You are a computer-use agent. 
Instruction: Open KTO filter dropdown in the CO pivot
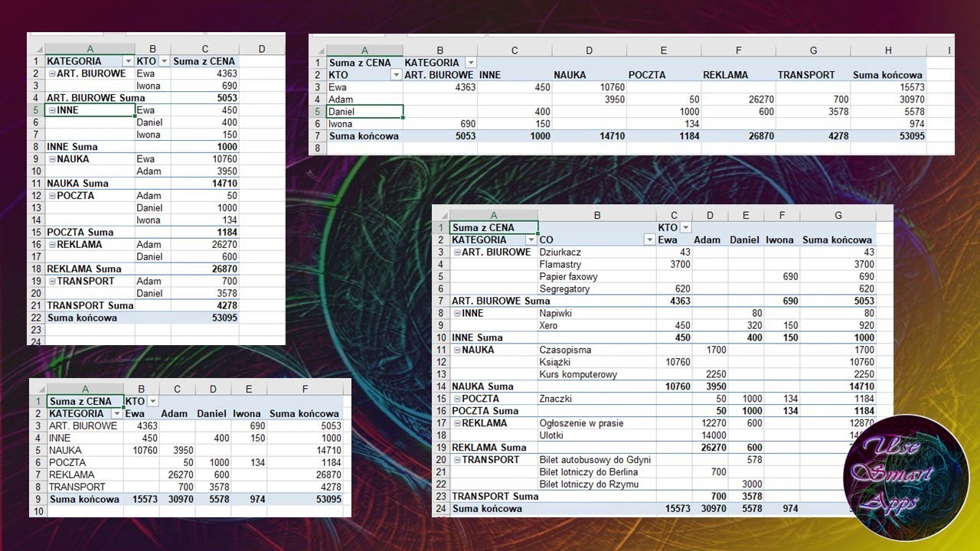coord(686,228)
